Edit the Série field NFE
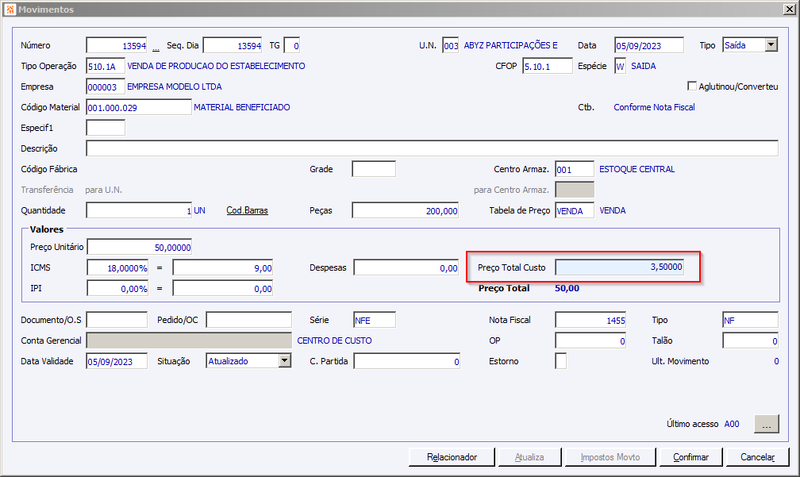Image resolution: width=800 pixels, height=477 pixels. click(x=374, y=320)
